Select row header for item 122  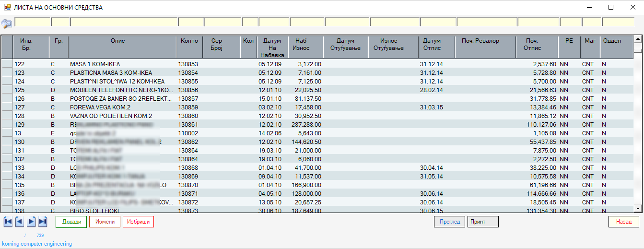[x=7, y=64]
